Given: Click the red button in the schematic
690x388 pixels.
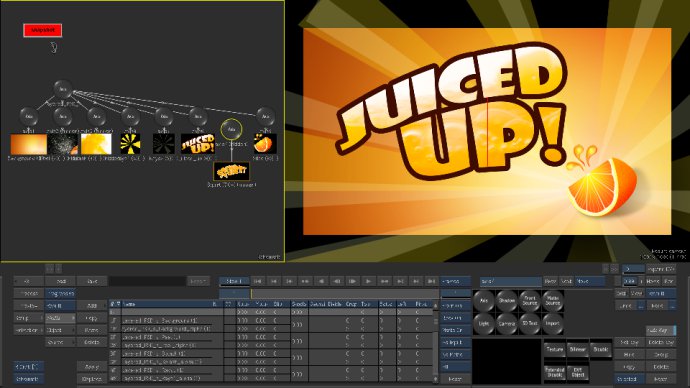Looking at the screenshot, I should [43, 30].
